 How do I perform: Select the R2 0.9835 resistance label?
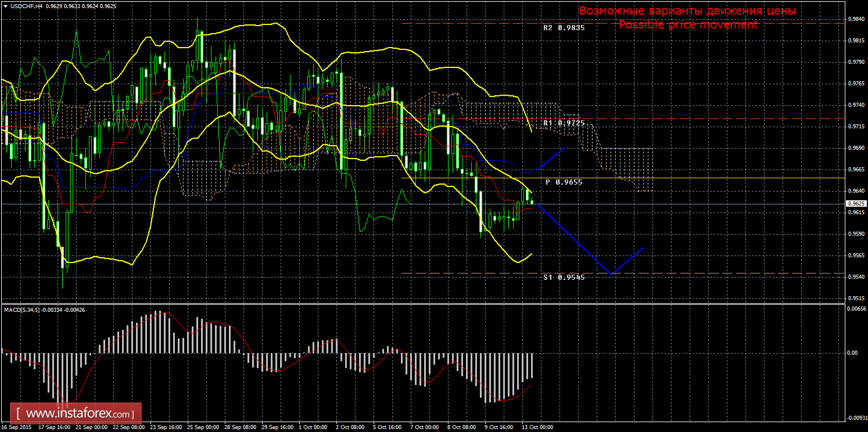click(564, 27)
